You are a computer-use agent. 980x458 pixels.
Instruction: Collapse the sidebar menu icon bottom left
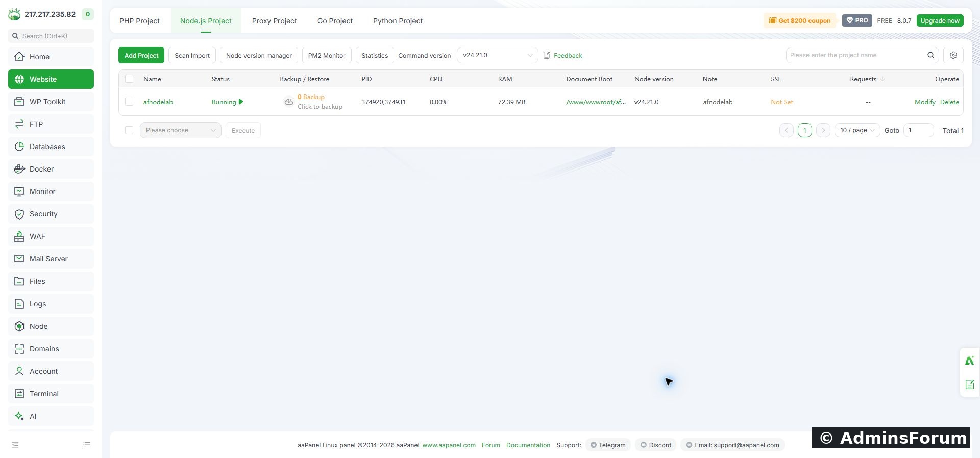coord(15,445)
